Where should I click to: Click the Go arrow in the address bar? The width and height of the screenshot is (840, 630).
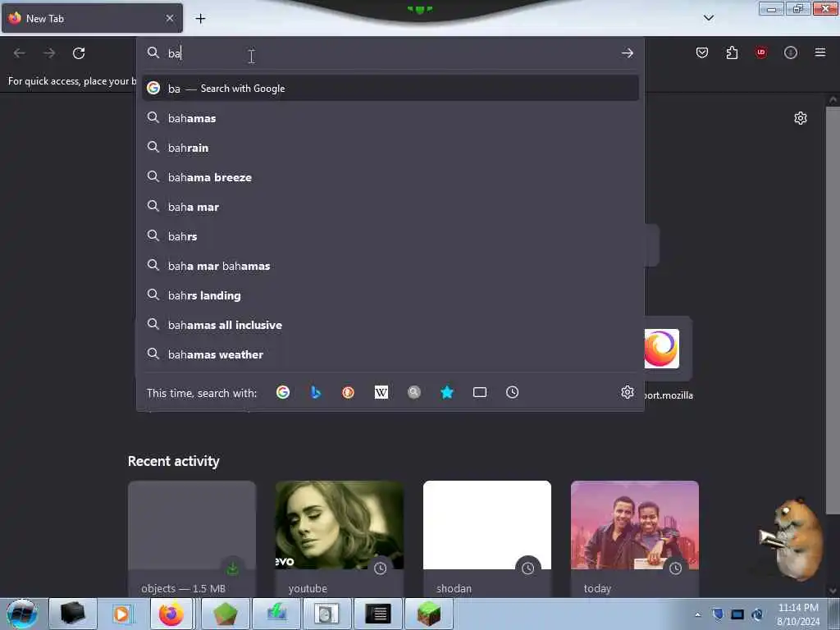(628, 53)
